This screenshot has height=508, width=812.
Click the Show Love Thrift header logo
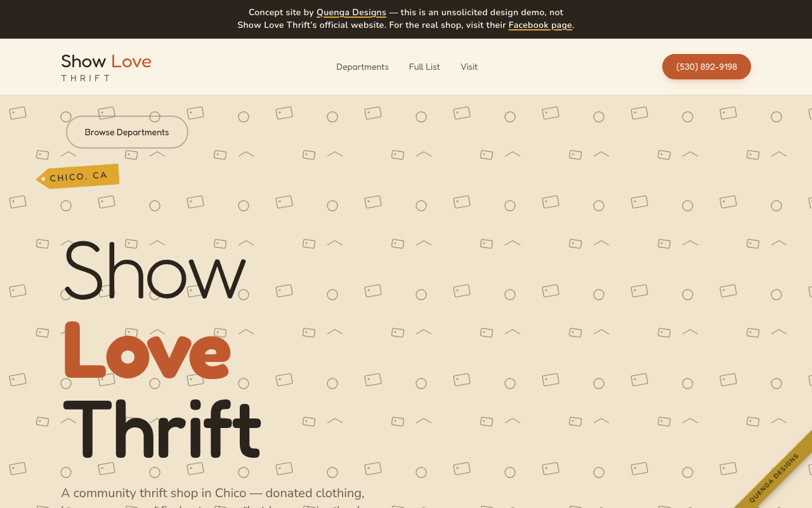pos(106,67)
